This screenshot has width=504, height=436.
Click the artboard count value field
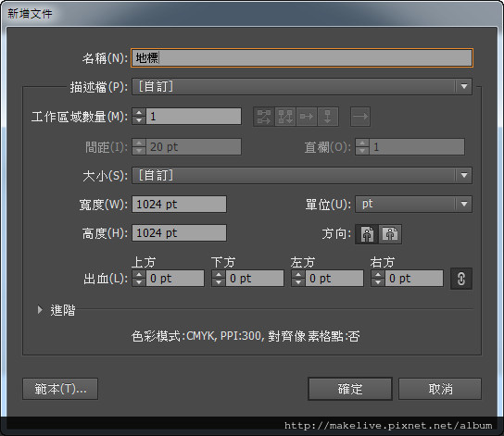[x=194, y=117]
